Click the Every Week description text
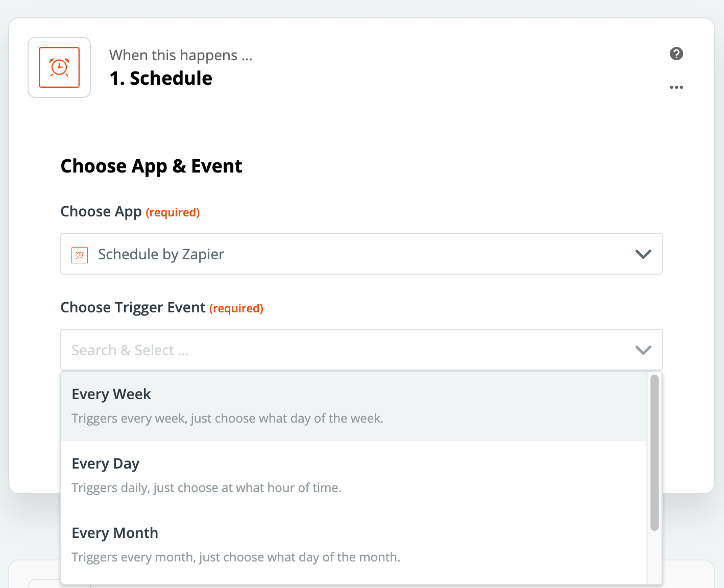 [227, 419]
